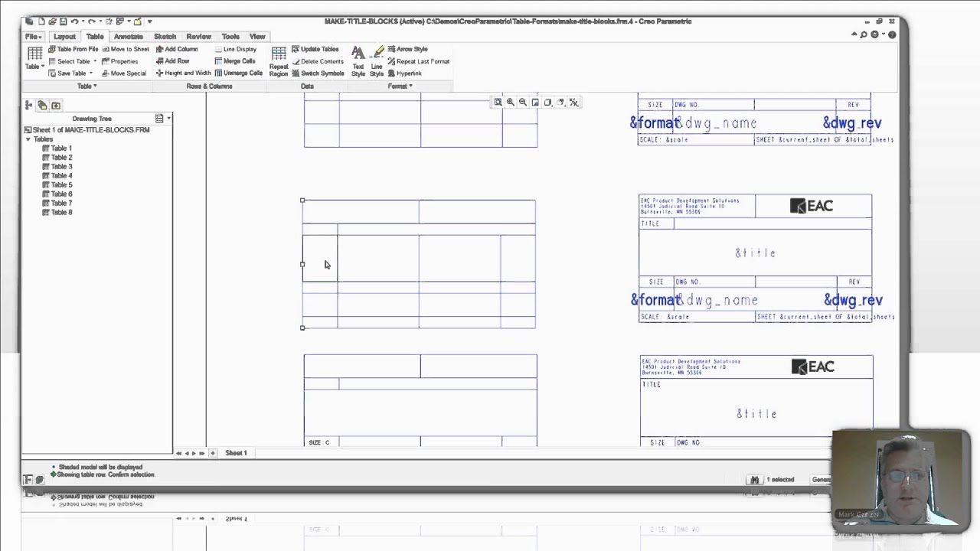Open the third navigator tab icon
Viewport: 980px width, 551px height.
pyautogui.click(x=56, y=105)
